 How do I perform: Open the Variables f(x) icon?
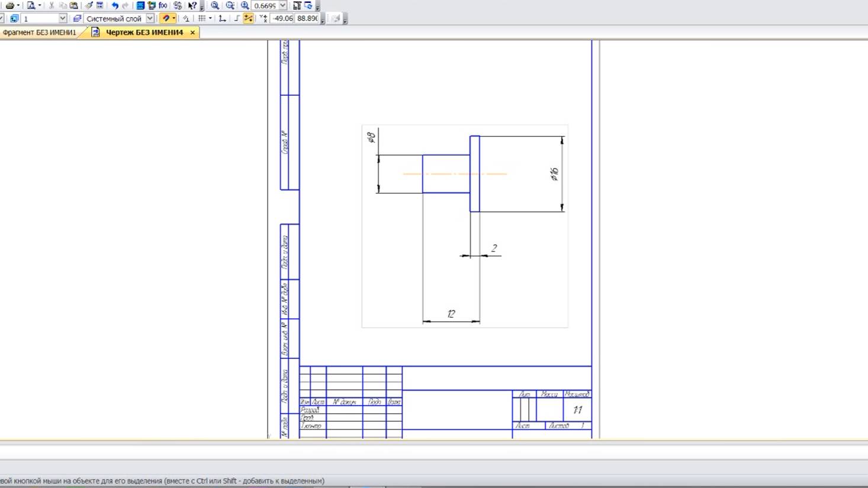(163, 5)
